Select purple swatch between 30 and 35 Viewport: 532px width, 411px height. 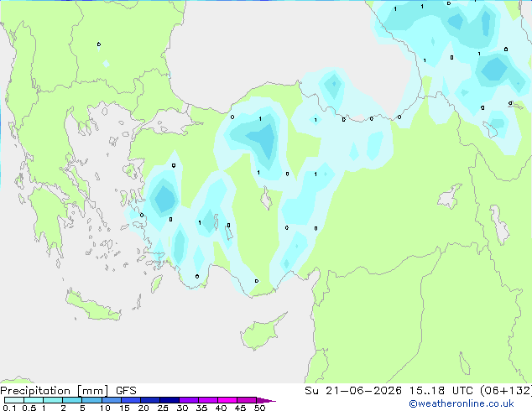(188, 400)
